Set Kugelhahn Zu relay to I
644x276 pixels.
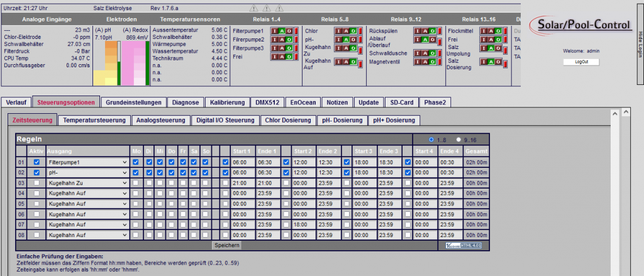338,48
